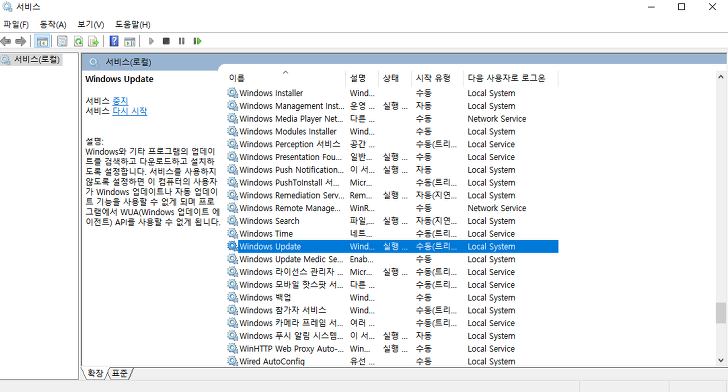Click the Forward arrow in toolbar
Viewport: 728px width, 392px height.
20,41
